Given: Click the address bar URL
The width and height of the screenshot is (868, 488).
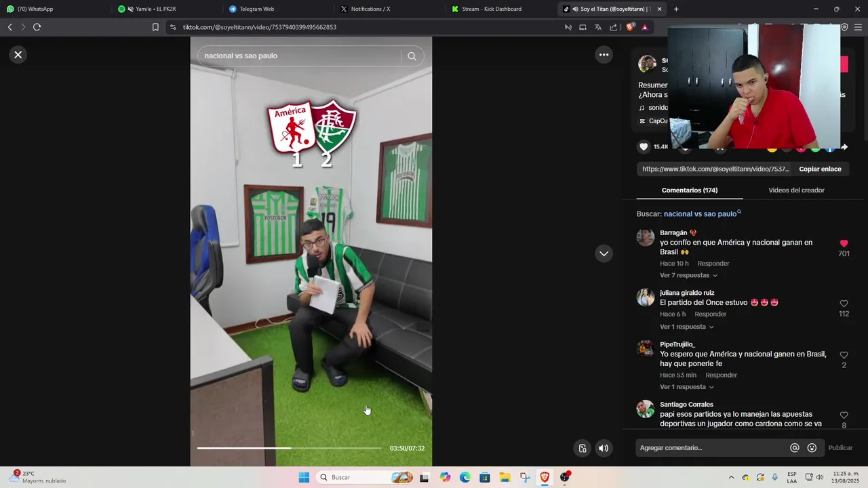Looking at the screenshot, I should [260, 27].
